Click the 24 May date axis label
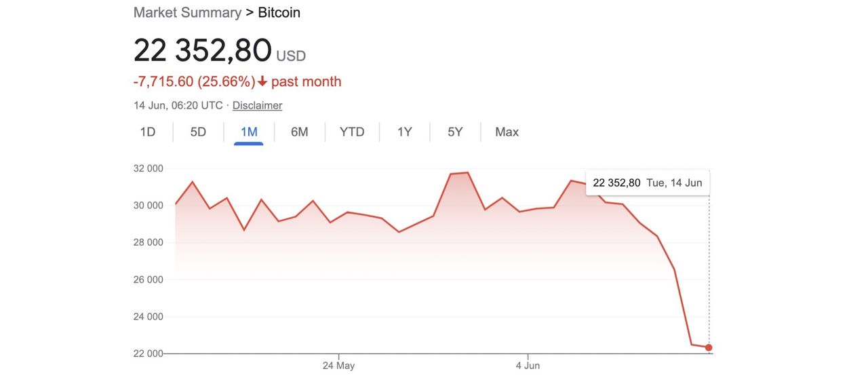868x380 pixels. 338,366
